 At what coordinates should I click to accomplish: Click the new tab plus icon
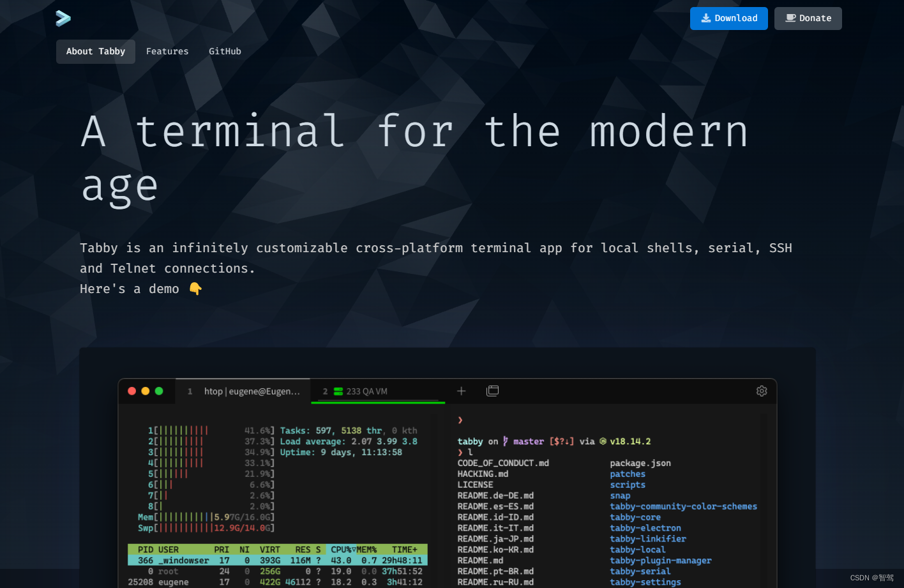coord(462,391)
